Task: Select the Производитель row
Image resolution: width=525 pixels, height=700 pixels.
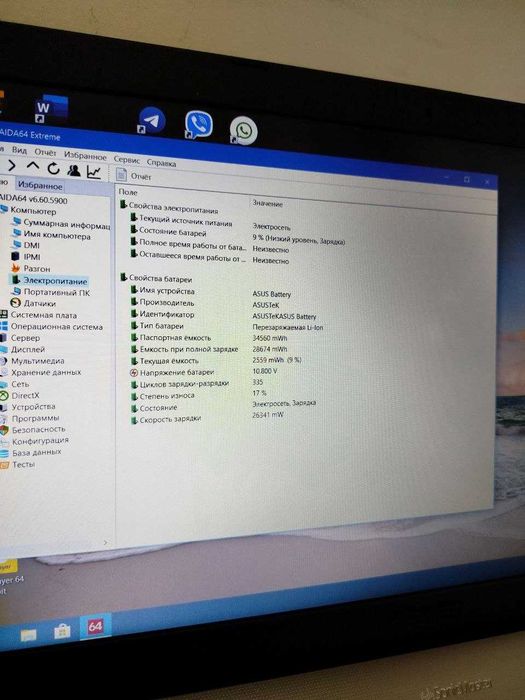Action: [x=205, y=304]
